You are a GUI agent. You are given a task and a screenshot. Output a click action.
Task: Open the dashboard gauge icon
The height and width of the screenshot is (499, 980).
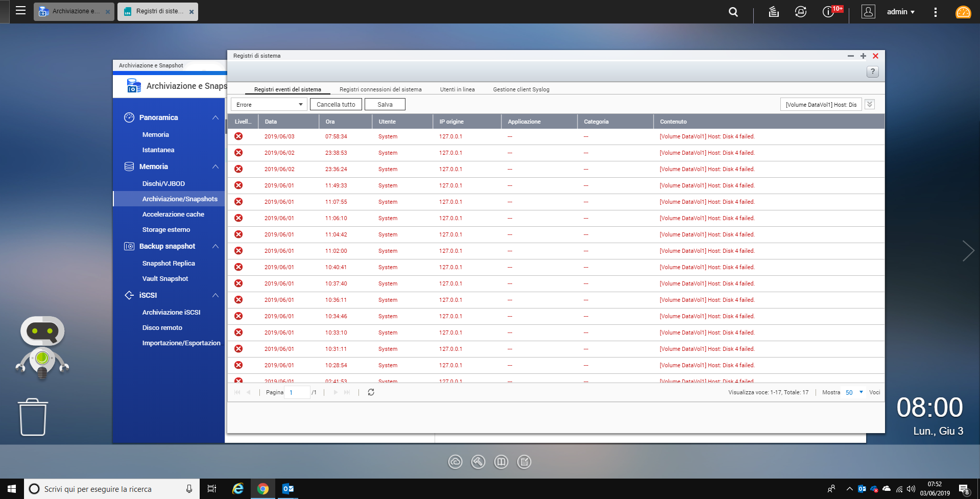[963, 12]
